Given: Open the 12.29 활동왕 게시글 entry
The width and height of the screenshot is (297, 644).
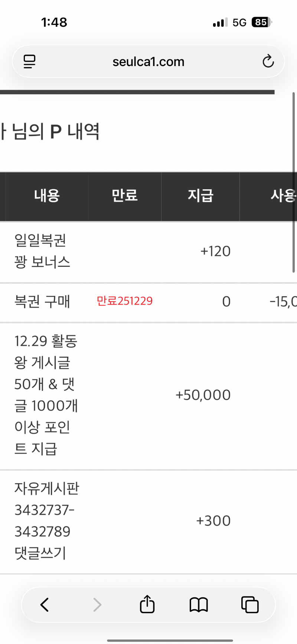Looking at the screenshot, I should click(x=46, y=395).
